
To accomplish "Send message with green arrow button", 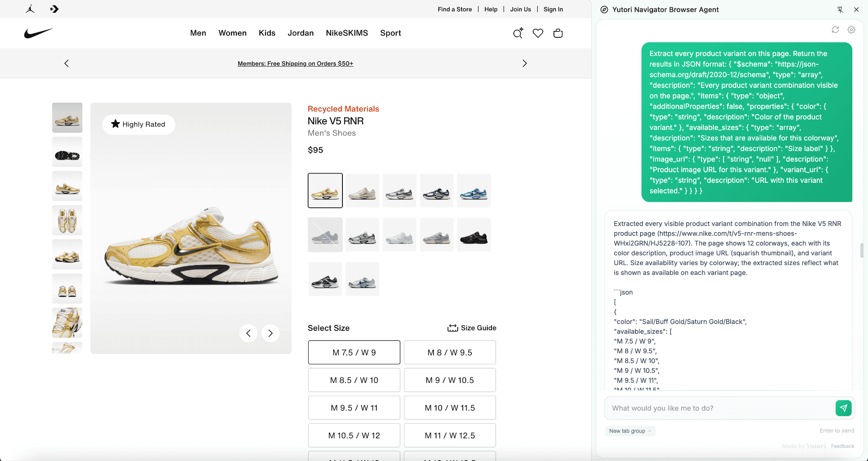I will pos(843,408).
